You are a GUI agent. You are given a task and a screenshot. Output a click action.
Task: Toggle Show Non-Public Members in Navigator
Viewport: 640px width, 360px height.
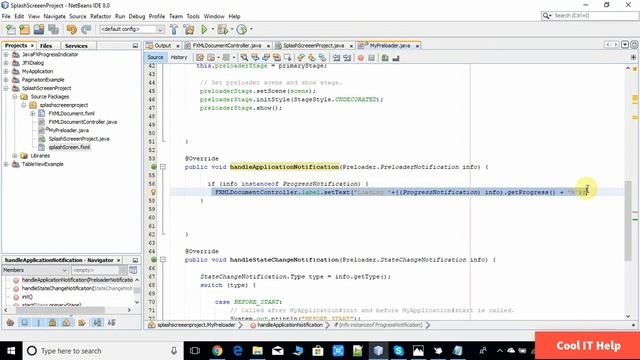pos(53,323)
